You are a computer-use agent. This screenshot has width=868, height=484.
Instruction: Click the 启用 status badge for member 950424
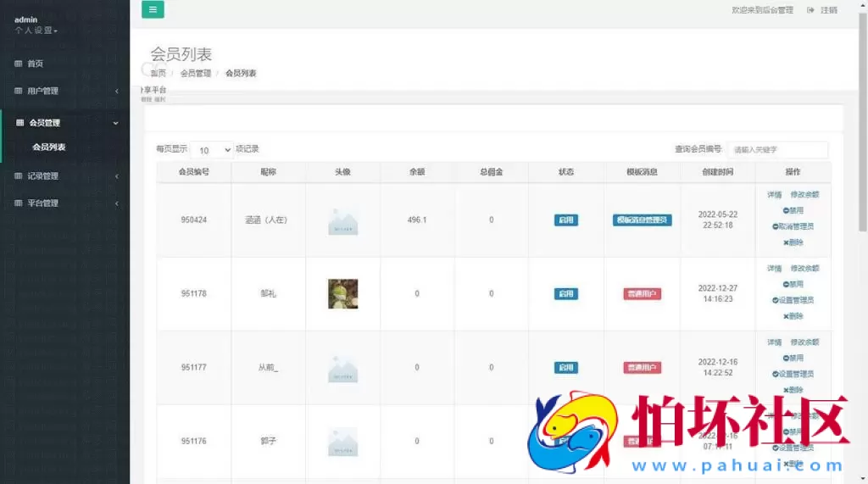565,220
